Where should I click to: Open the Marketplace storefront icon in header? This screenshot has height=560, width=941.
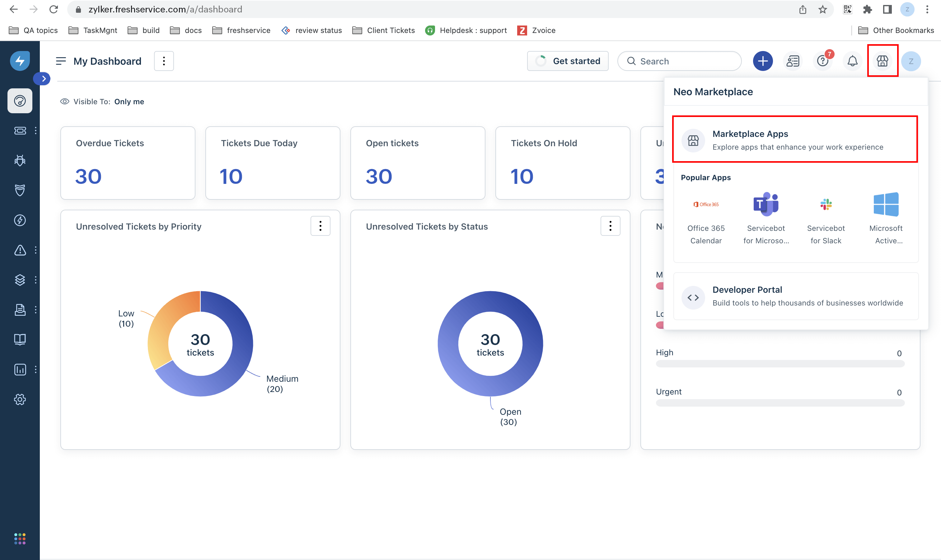coord(882,61)
